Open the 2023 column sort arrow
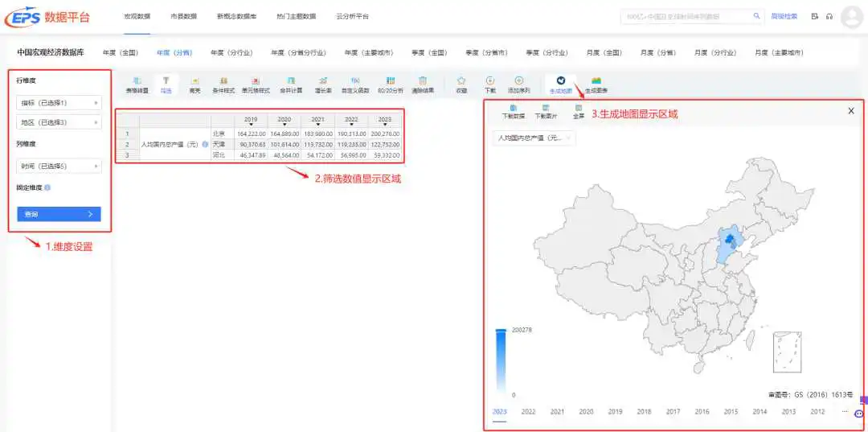This screenshot has width=868, height=432. tap(385, 125)
